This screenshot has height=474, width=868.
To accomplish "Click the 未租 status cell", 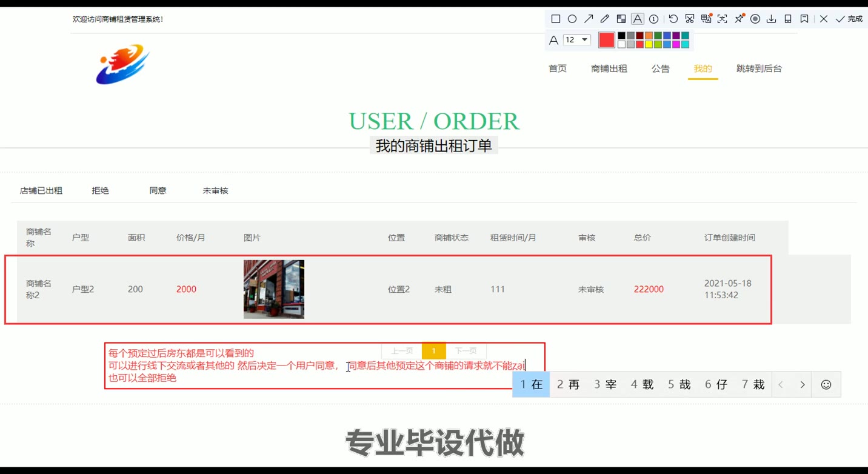I will click(443, 289).
